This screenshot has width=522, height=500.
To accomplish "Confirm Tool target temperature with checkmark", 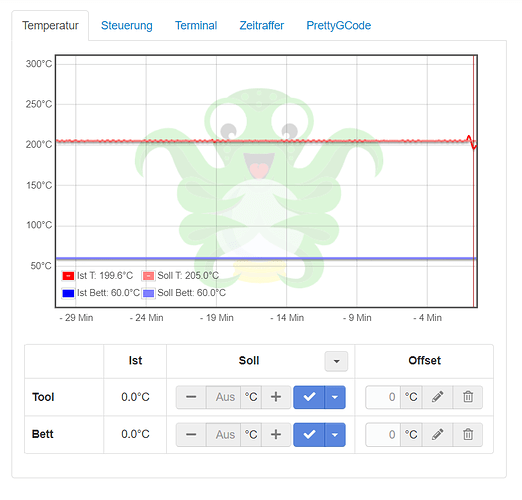I will tap(309, 397).
